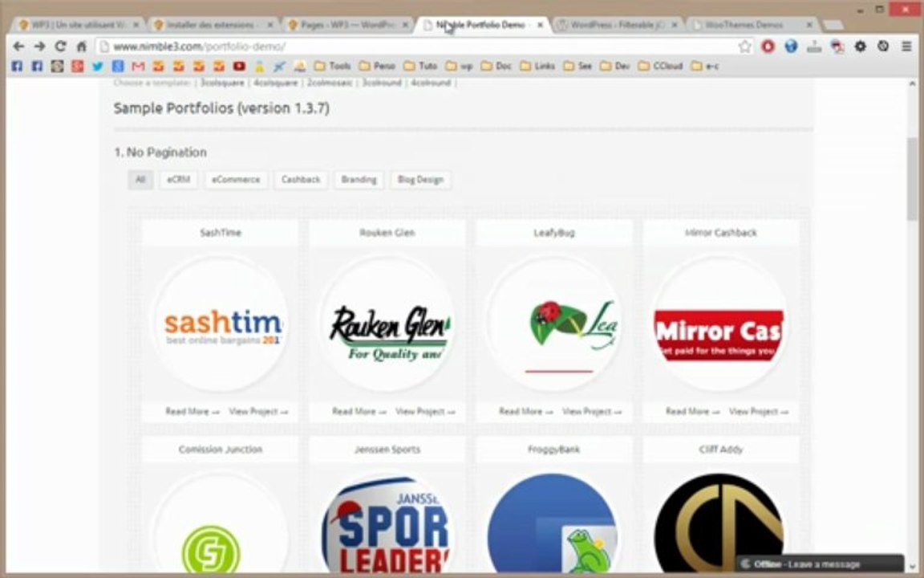Switch to the WP3 site tab
Viewport: 924px width, 578px height.
point(78,25)
